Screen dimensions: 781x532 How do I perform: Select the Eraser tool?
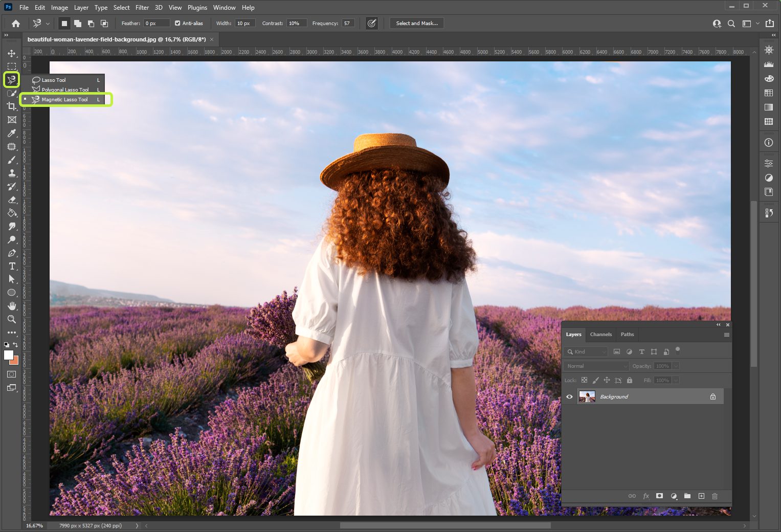(x=12, y=200)
